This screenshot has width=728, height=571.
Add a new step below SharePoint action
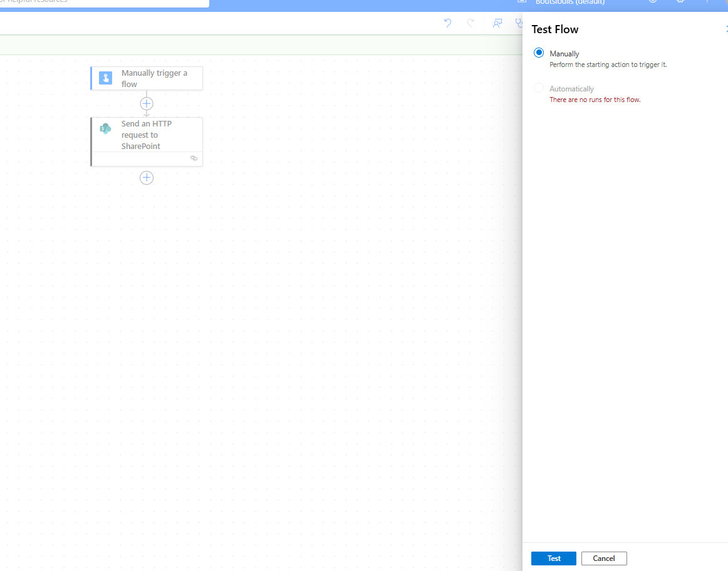[x=147, y=178]
